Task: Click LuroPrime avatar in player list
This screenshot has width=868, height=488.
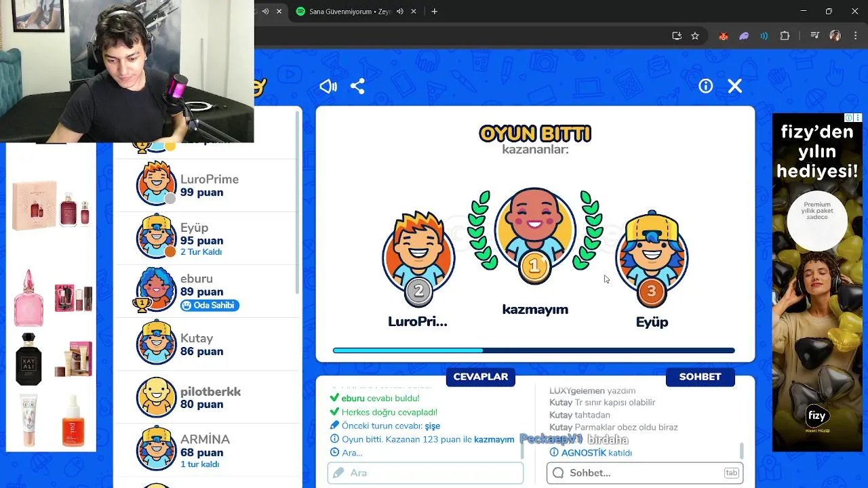Action: click(157, 183)
